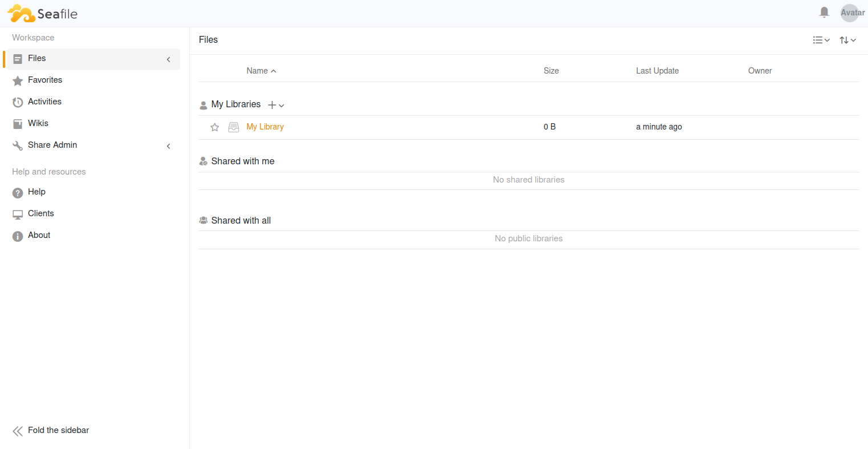Star My Library as favorite

point(215,127)
